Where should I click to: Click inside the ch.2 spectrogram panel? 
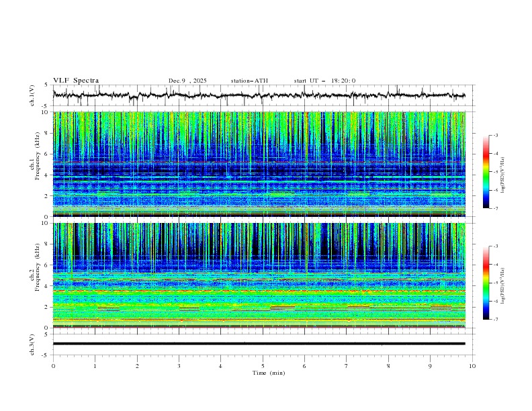[259, 275]
